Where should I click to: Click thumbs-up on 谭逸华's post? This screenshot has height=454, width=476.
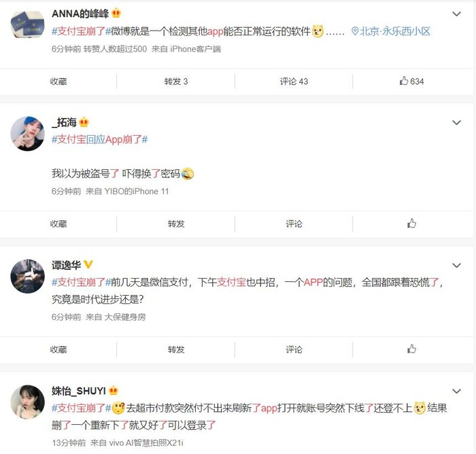pos(411,349)
